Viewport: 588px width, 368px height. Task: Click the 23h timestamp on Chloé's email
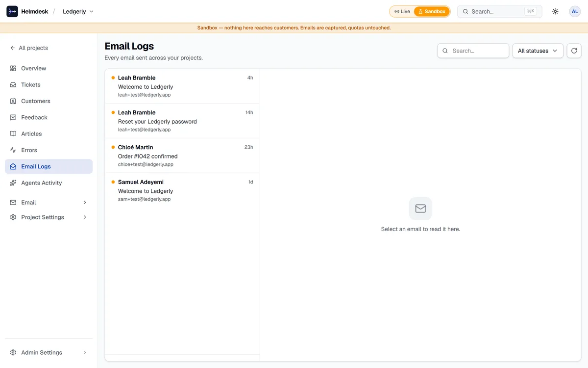click(x=248, y=147)
